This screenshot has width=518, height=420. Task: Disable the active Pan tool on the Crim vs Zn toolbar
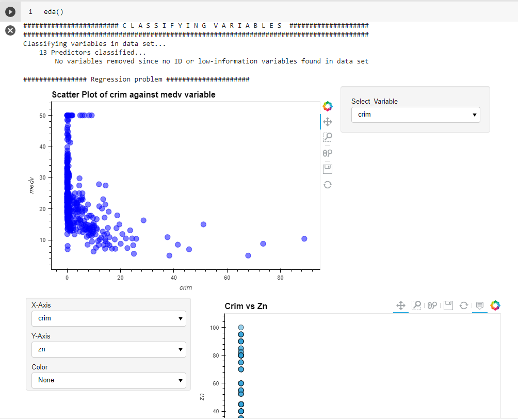pyautogui.click(x=401, y=305)
